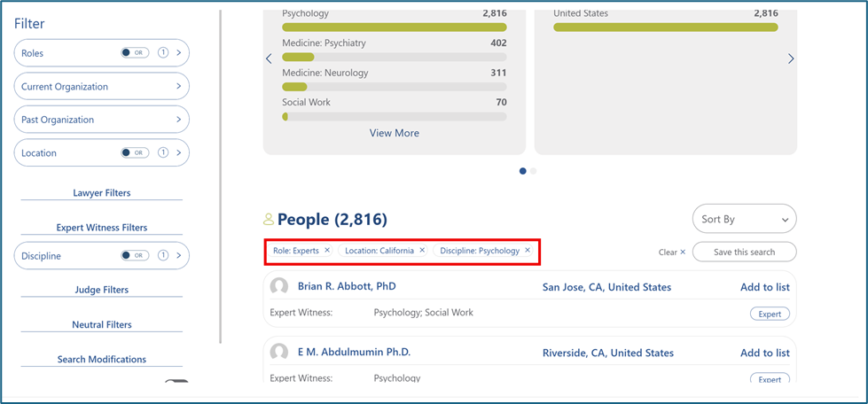Expand the Current Organization filter
The width and height of the screenshot is (868, 404).
tap(102, 87)
